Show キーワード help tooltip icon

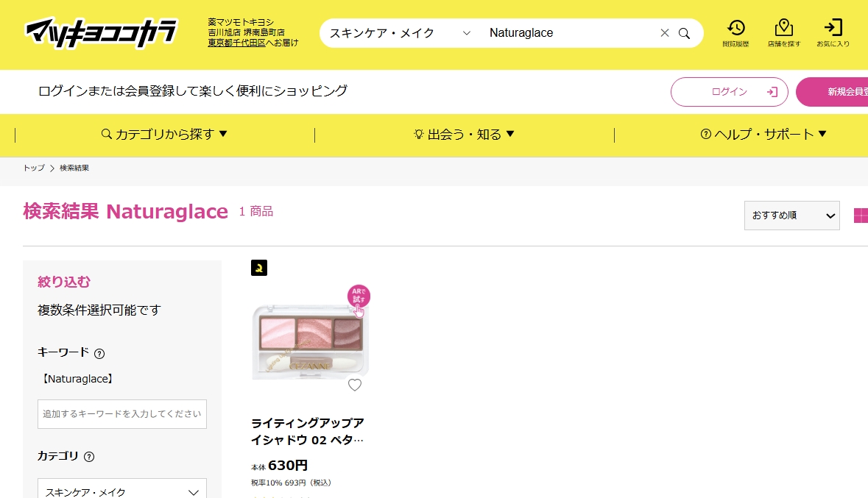click(99, 354)
